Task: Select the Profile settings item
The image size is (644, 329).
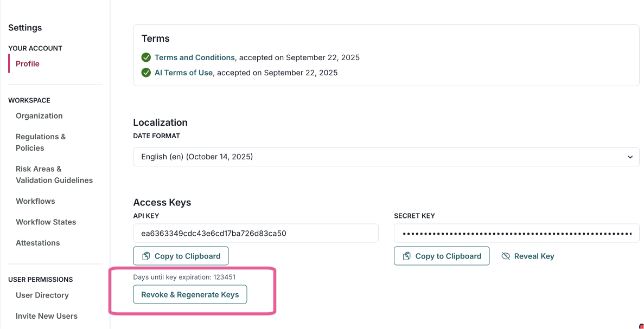Action: tap(28, 64)
